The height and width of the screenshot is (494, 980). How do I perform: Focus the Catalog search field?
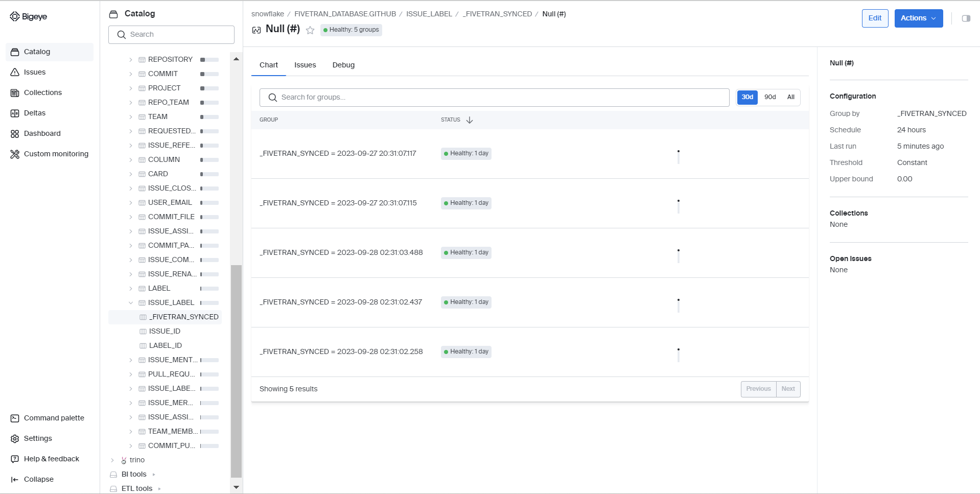171,35
